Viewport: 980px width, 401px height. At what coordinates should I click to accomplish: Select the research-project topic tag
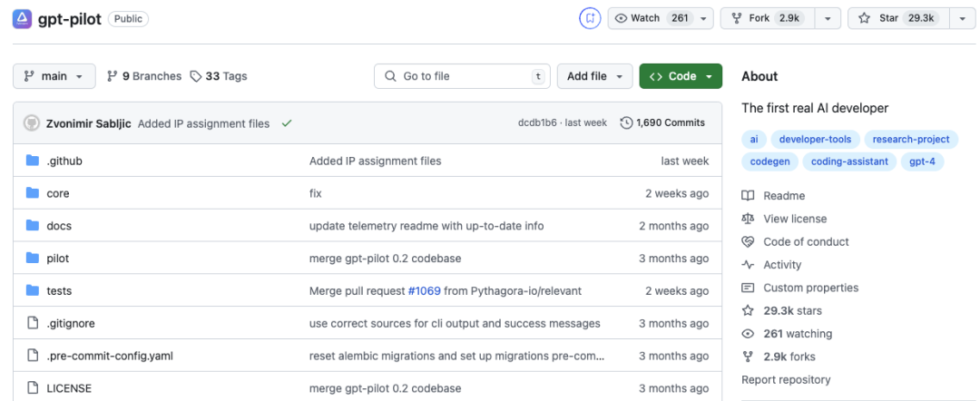tap(911, 140)
